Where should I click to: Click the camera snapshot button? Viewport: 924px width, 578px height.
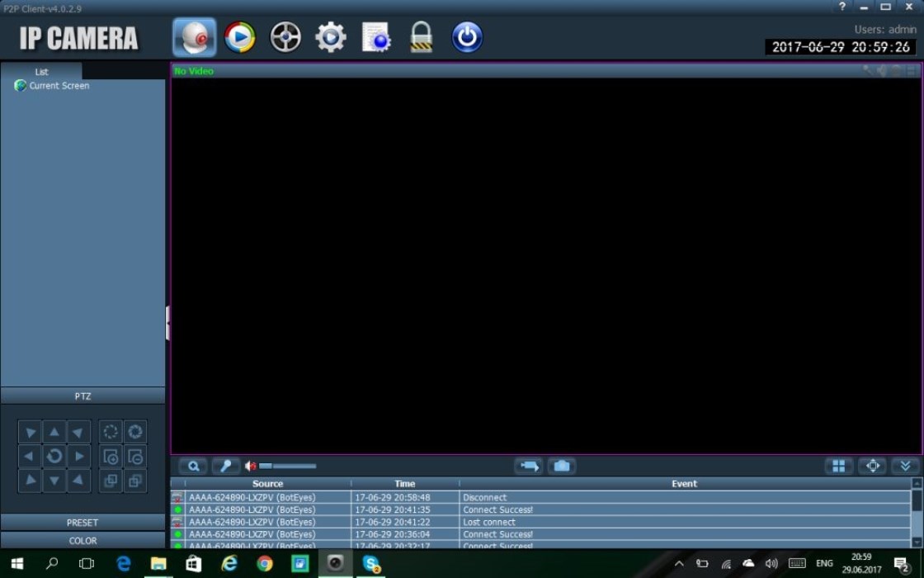(x=562, y=466)
